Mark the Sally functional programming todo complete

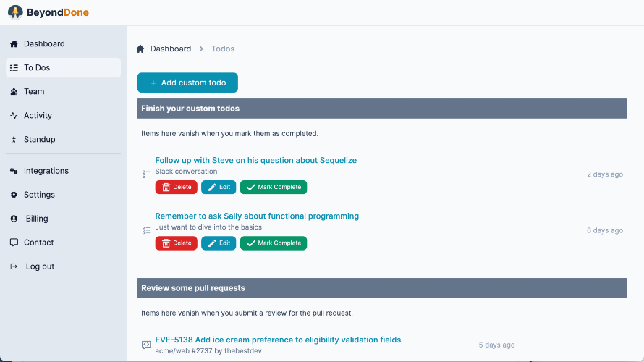274,243
